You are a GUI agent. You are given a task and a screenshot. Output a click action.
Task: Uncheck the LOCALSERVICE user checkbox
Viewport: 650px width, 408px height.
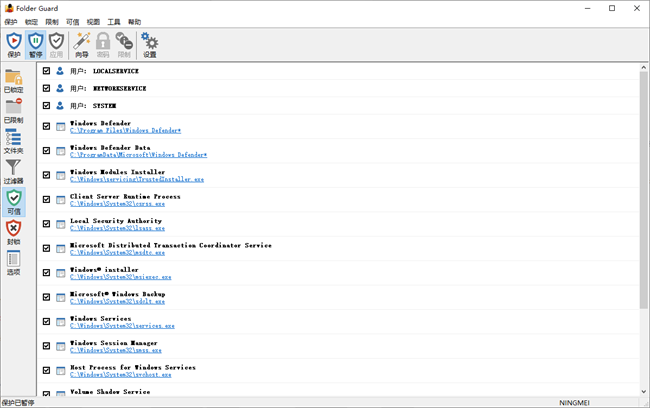(x=47, y=72)
